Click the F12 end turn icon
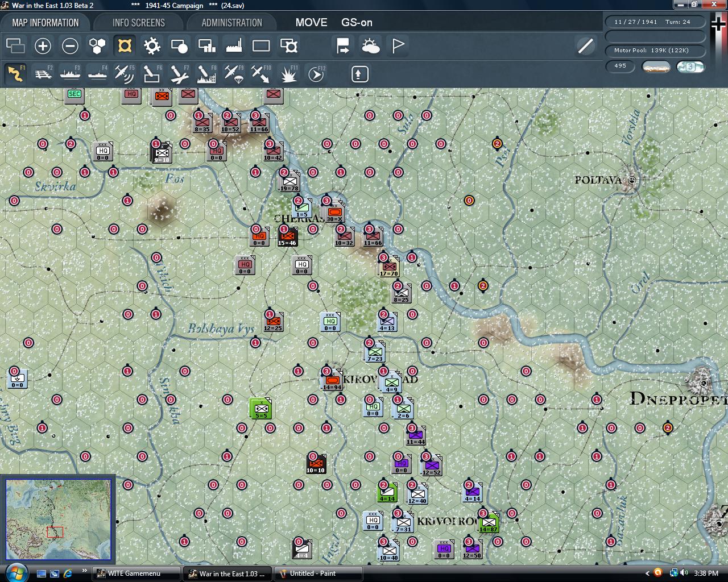This screenshot has height=582, width=728. [316, 74]
